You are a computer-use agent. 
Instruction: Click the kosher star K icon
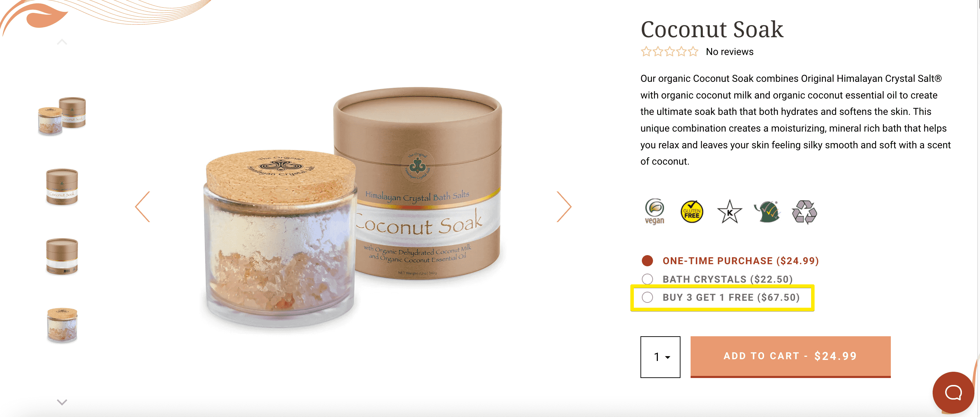pos(729,212)
